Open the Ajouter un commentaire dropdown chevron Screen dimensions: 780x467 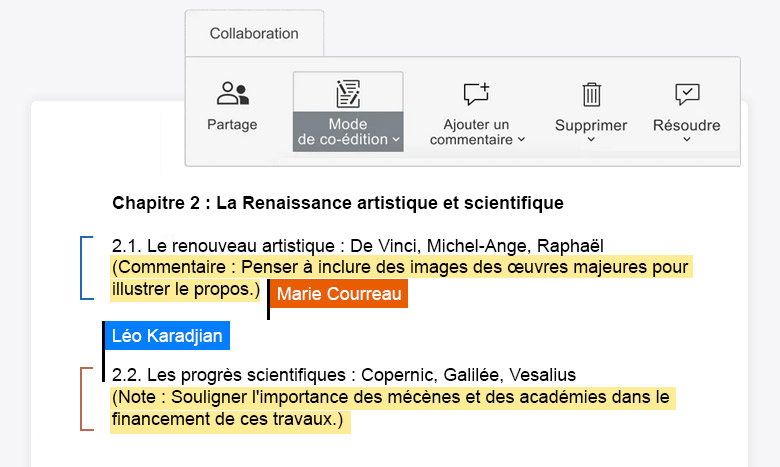click(521, 140)
